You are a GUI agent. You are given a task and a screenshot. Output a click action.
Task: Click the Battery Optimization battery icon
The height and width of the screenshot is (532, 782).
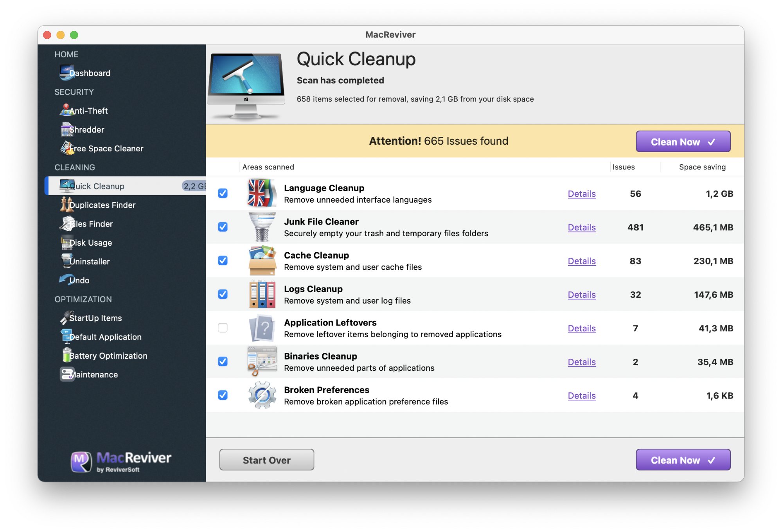[67, 355]
